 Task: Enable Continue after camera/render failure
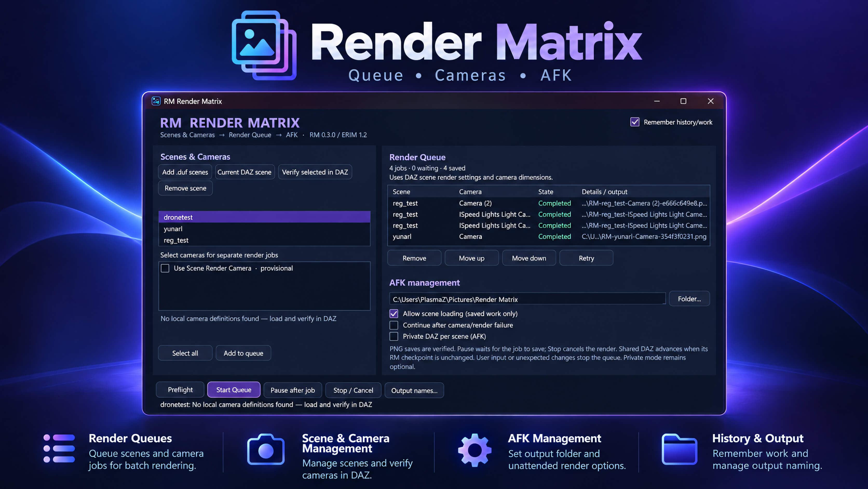[x=394, y=325]
